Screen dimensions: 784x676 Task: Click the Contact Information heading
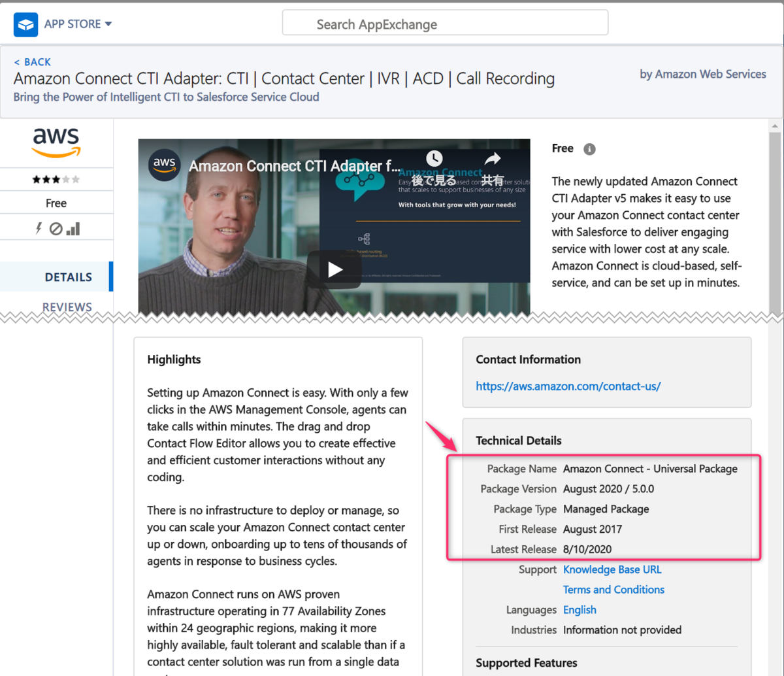pyautogui.click(x=528, y=360)
